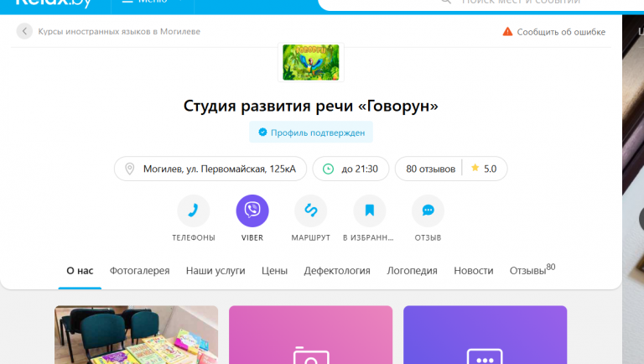The width and height of the screenshot is (644, 364).
Task: Switch to the Новости tab
Action: [x=474, y=271]
